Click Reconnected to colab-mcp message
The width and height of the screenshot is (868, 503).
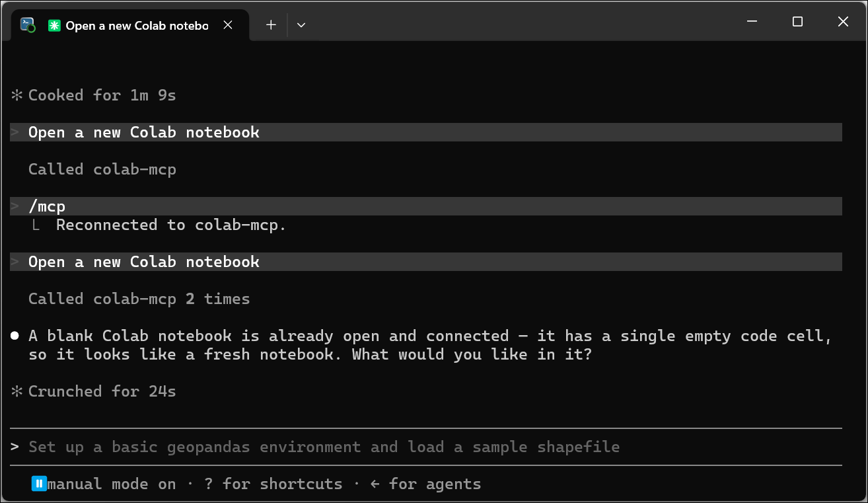coord(171,225)
